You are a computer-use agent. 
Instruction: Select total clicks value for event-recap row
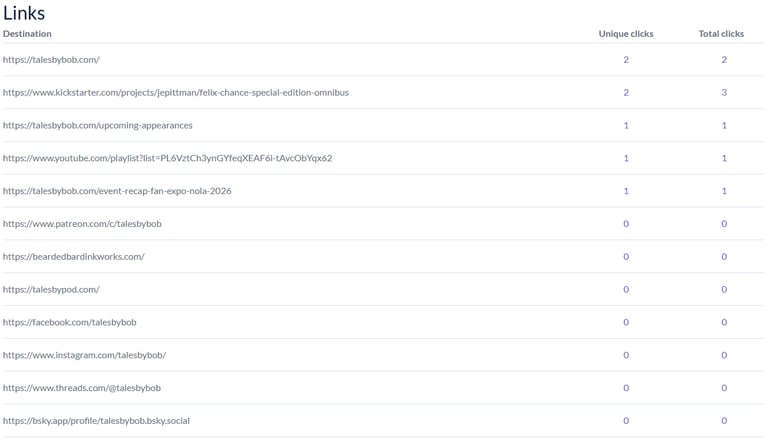[724, 191]
